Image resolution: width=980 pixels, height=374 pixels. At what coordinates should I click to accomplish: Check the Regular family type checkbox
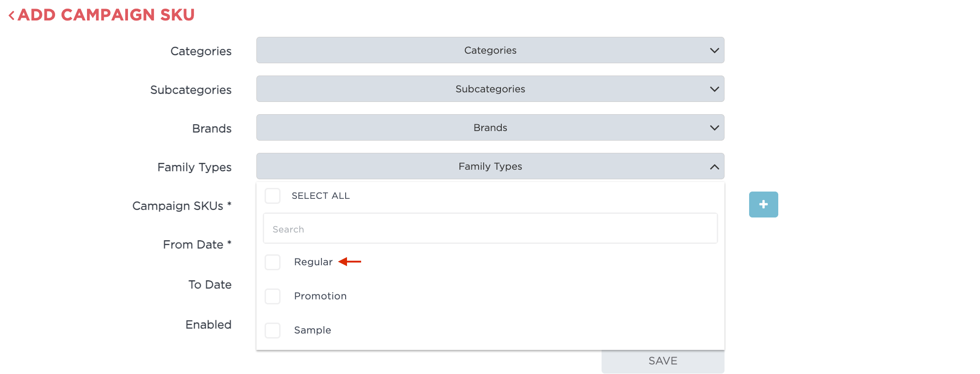coord(273,262)
